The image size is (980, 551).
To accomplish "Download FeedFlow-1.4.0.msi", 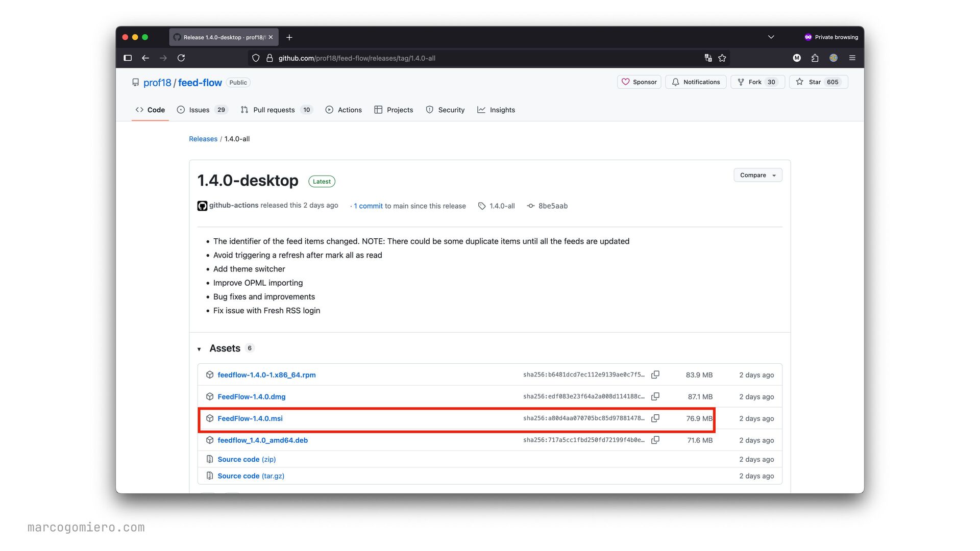I will click(250, 418).
